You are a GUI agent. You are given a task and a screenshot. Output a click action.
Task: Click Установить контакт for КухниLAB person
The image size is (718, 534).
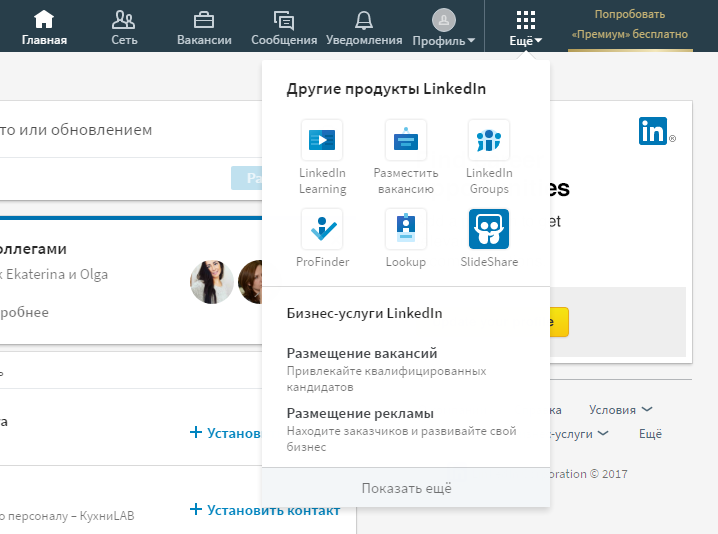[265, 510]
